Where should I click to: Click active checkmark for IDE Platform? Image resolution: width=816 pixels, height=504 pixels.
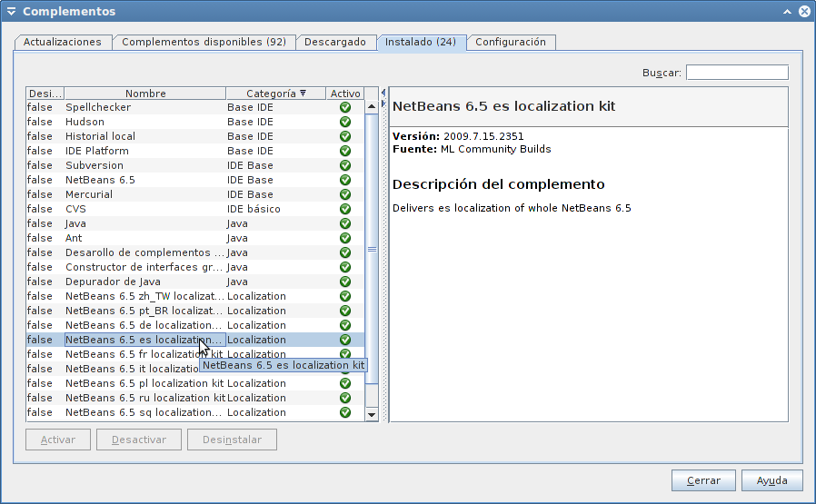345,151
